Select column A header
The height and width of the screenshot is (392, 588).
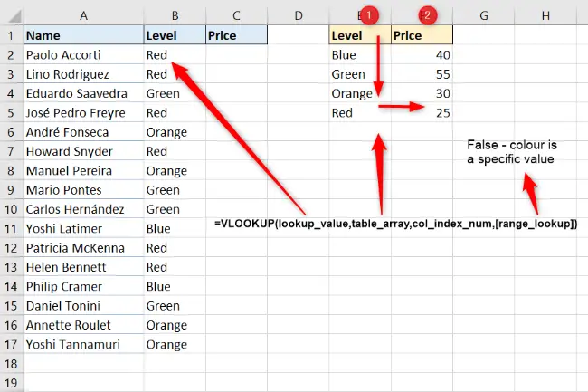(83, 15)
